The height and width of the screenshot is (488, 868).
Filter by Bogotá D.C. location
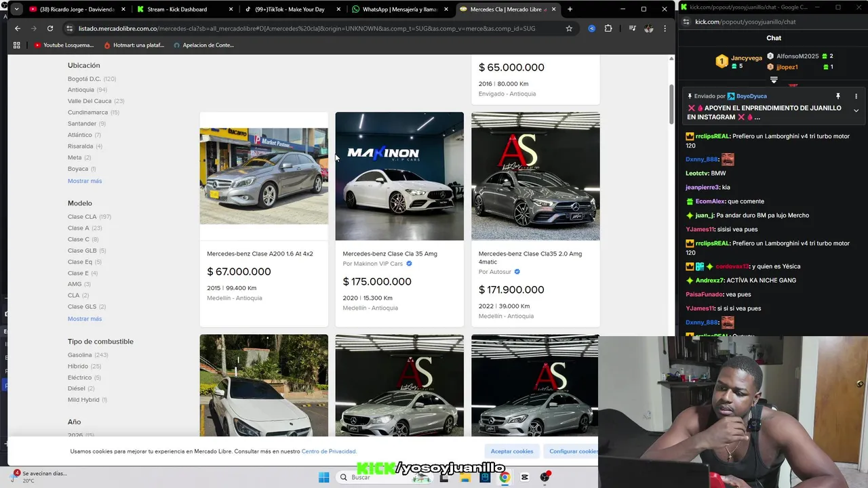pos(92,79)
